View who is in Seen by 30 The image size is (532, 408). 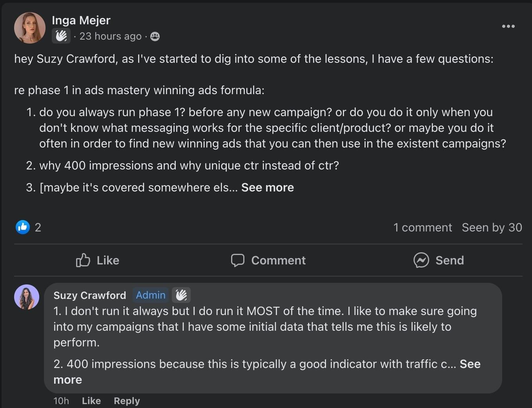pyautogui.click(x=492, y=228)
